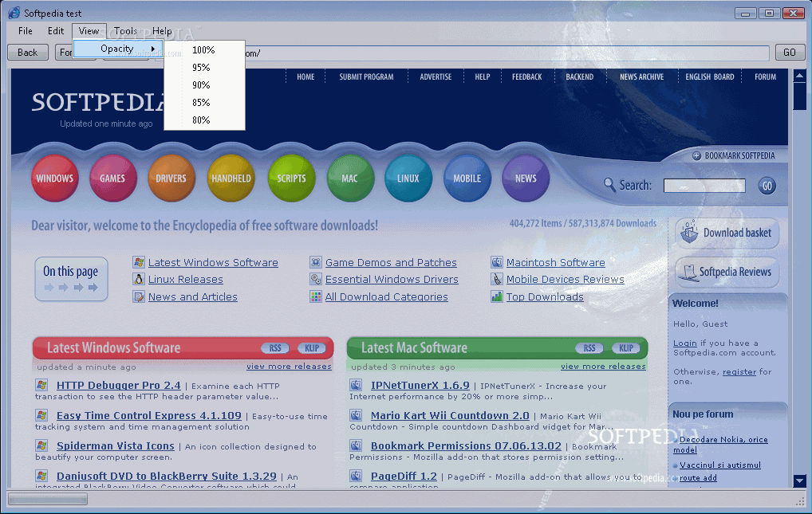
Task: Open the Help menu
Action: point(162,31)
